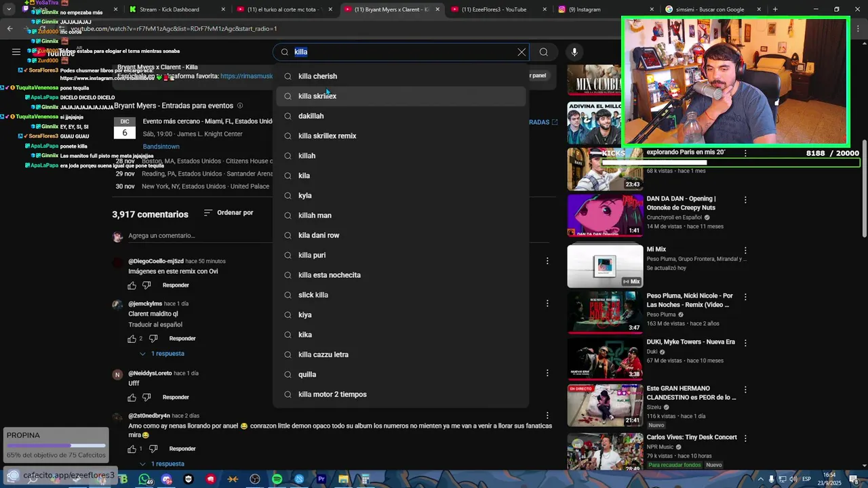This screenshot has width=868, height=488.
Task: Open DAN DA DAN Opening video thumbnail
Action: pyautogui.click(x=605, y=216)
